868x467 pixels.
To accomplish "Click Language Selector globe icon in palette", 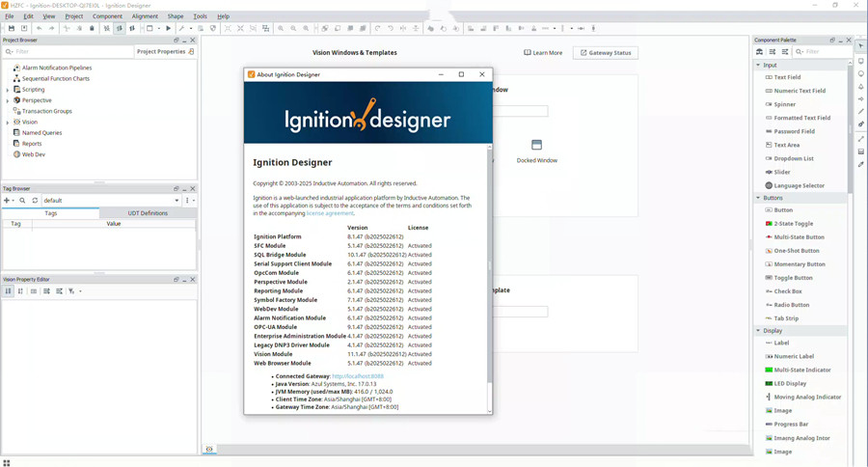I will pos(769,185).
